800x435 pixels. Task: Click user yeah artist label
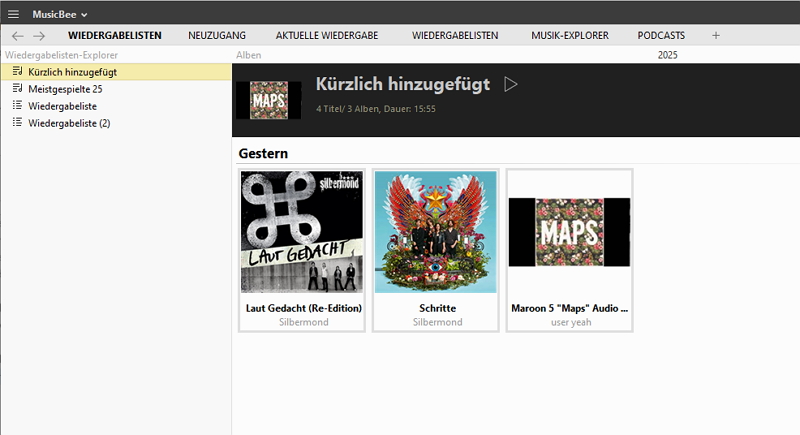[x=571, y=322]
